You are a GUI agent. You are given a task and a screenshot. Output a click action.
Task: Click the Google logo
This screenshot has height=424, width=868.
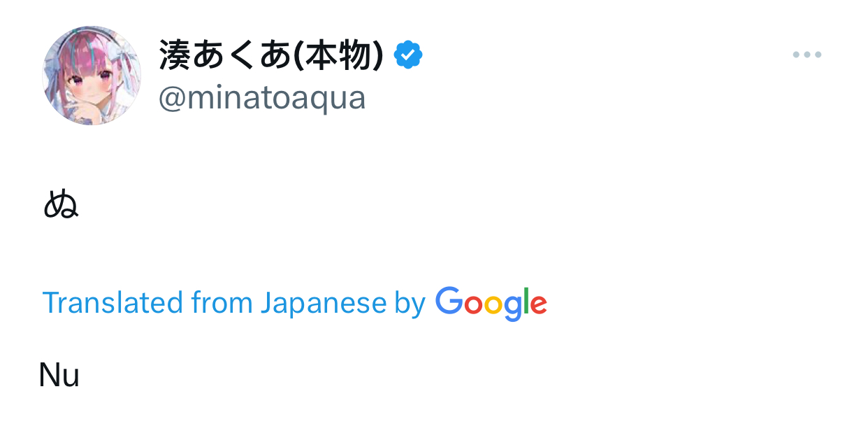click(491, 304)
